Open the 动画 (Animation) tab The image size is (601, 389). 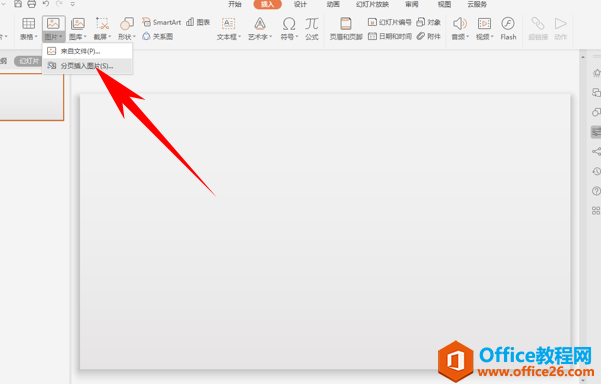tap(333, 4)
